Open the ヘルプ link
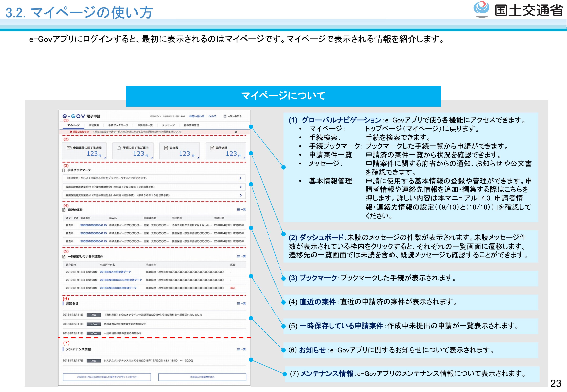This screenshot has width=567, height=392. click(212, 116)
